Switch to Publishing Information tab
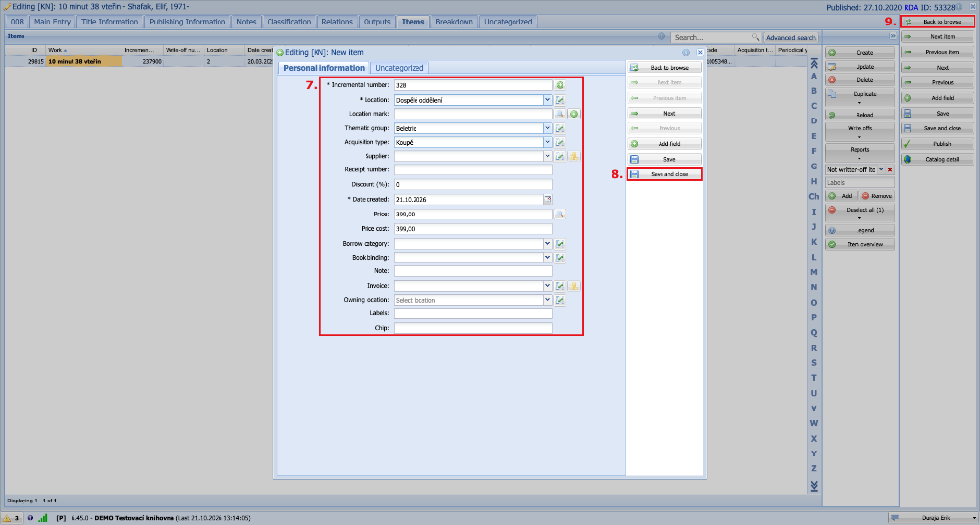This screenshot has height=525, width=980. (187, 22)
